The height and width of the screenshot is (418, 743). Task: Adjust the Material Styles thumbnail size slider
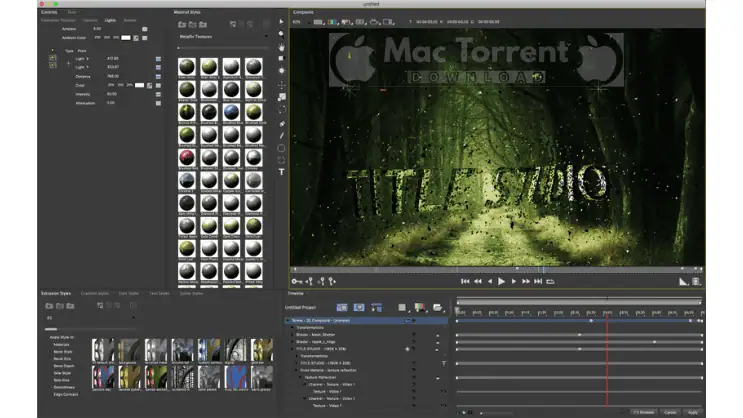(223, 48)
